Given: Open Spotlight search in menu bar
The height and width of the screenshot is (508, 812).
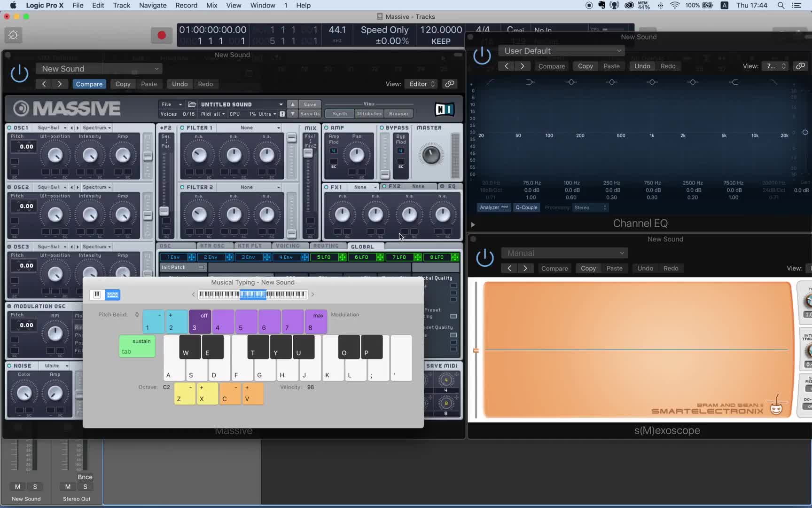Looking at the screenshot, I should click(x=781, y=5).
